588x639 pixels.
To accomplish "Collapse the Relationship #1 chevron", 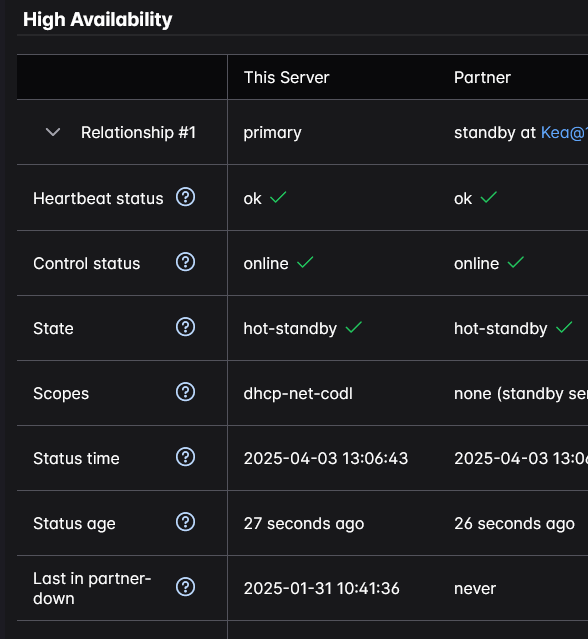I will coord(53,132).
